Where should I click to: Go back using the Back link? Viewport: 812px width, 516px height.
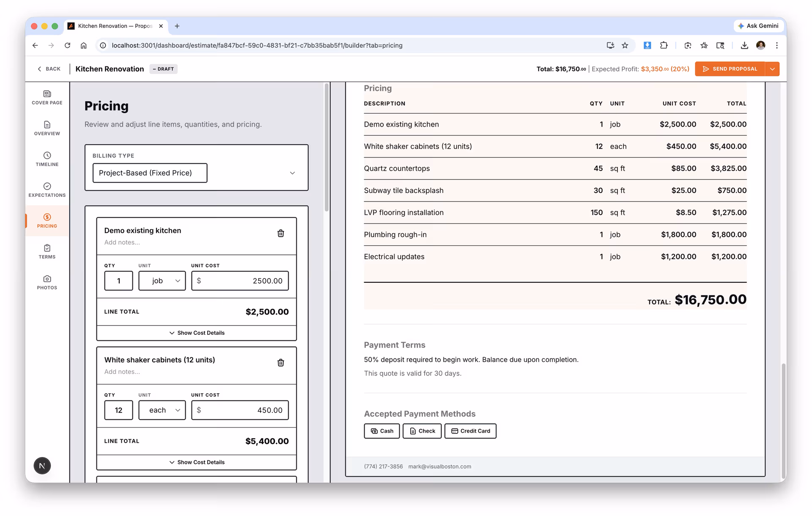(x=49, y=69)
